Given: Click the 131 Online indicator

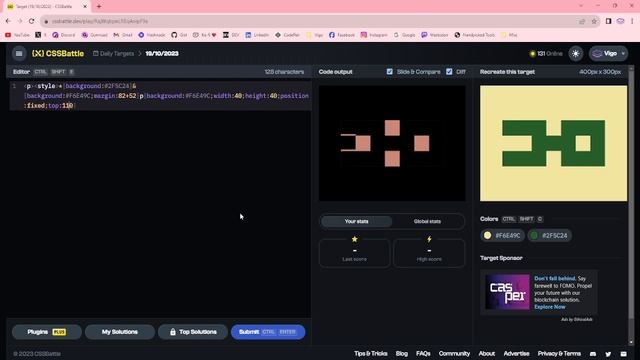Looking at the screenshot, I should pos(546,53).
